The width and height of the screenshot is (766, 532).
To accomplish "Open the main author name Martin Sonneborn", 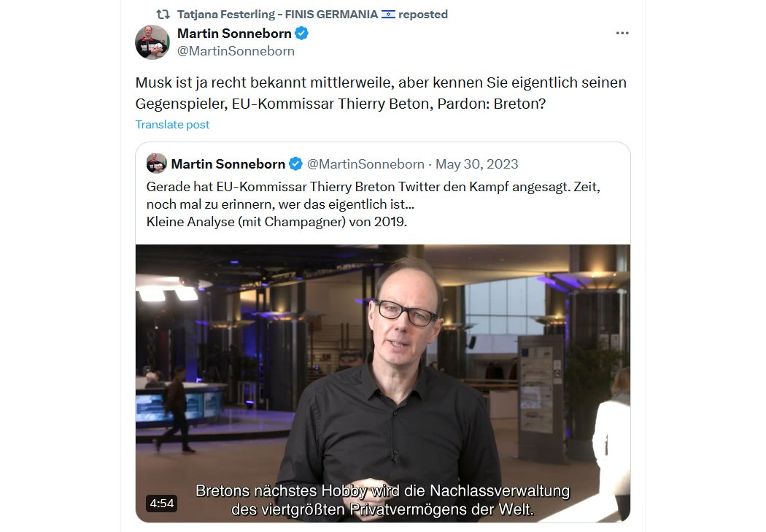I will [x=234, y=34].
